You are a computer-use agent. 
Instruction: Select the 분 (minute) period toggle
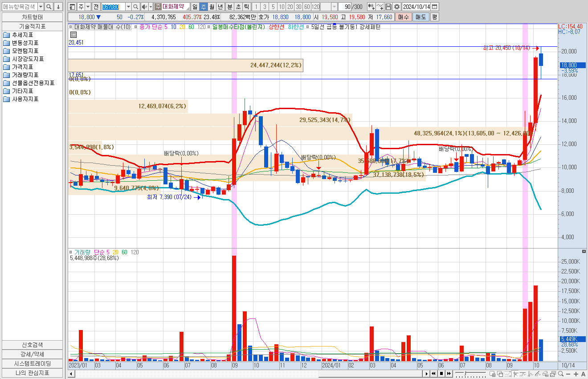coord(230,7)
